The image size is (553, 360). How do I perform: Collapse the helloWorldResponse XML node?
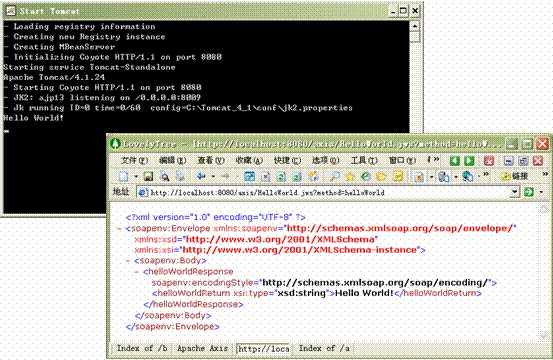(x=136, y=272)
